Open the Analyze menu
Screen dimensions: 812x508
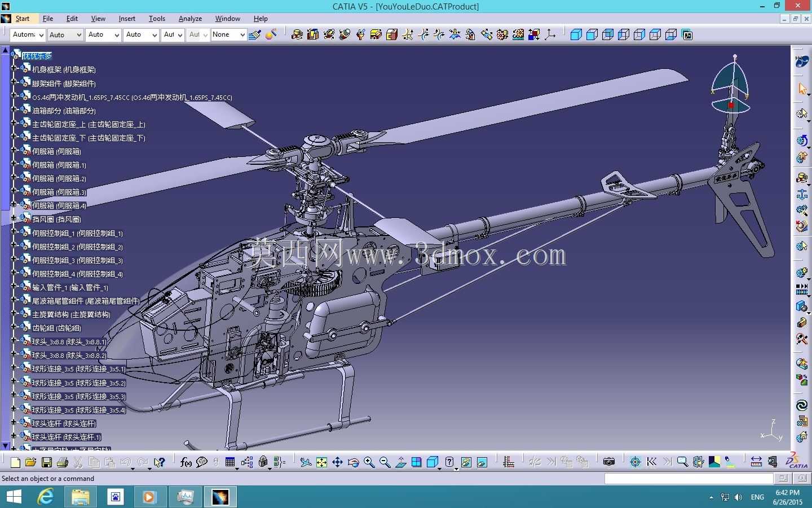[190, 19]
